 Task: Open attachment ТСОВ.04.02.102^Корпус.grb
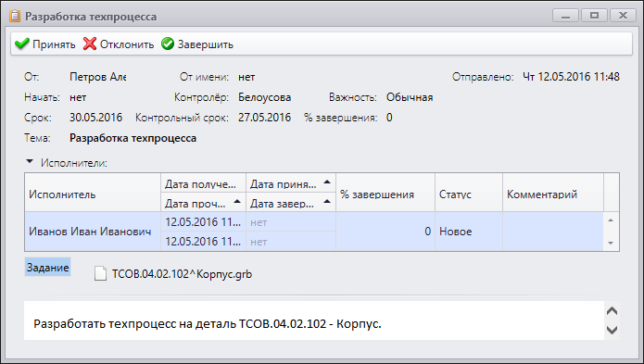(x=182, y=274)
